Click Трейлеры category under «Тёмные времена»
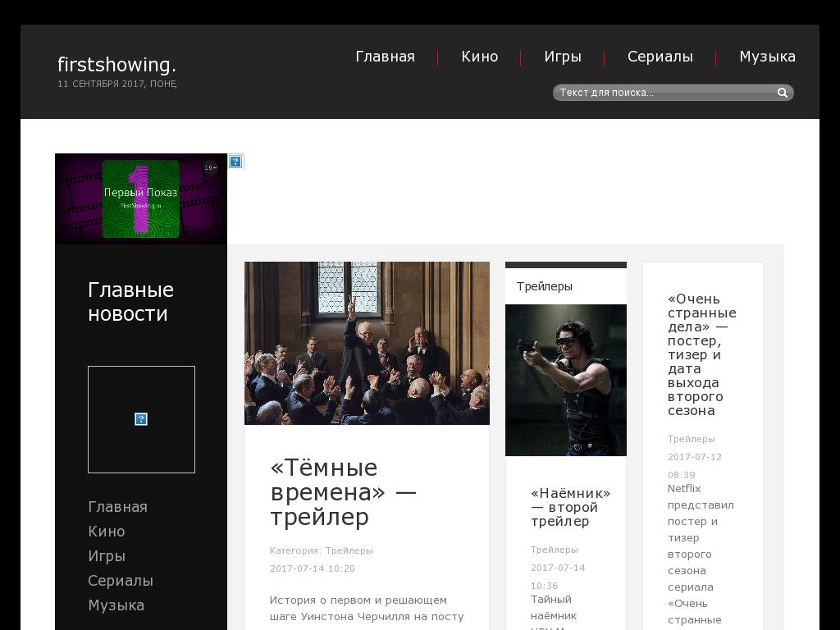 [349, 550]
